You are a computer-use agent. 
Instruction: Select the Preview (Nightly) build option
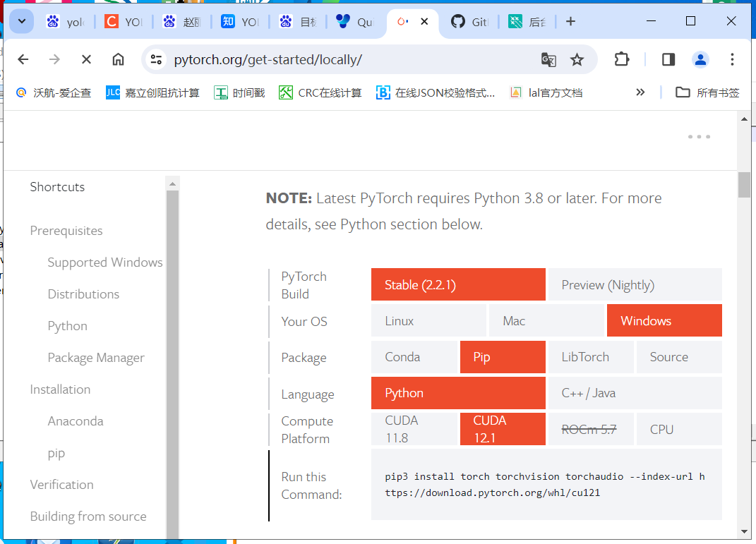click(x=635, y=285)
